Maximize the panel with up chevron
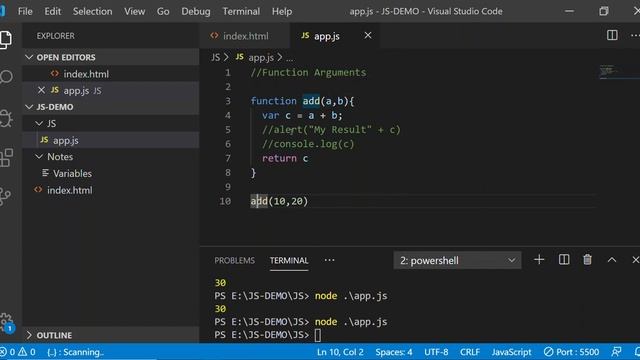 pyautogui.click(x=611, y=260)
